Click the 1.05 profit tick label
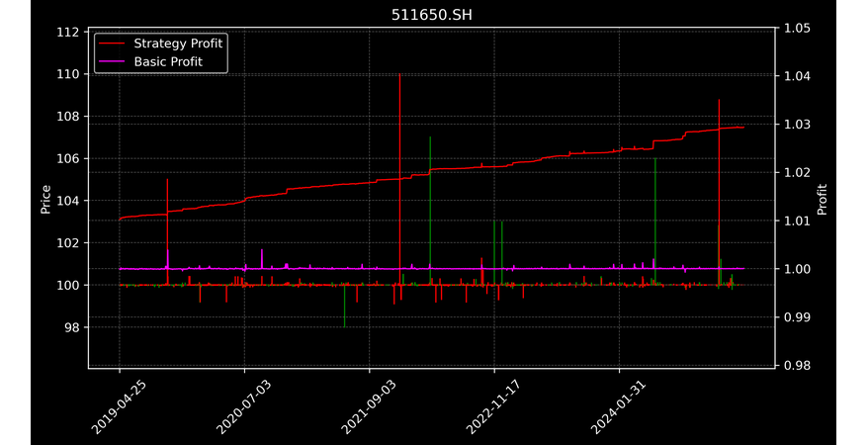Image resolution: width=868 pixels, height=445 pixels. pyautogui.click(x=797, y=29)
